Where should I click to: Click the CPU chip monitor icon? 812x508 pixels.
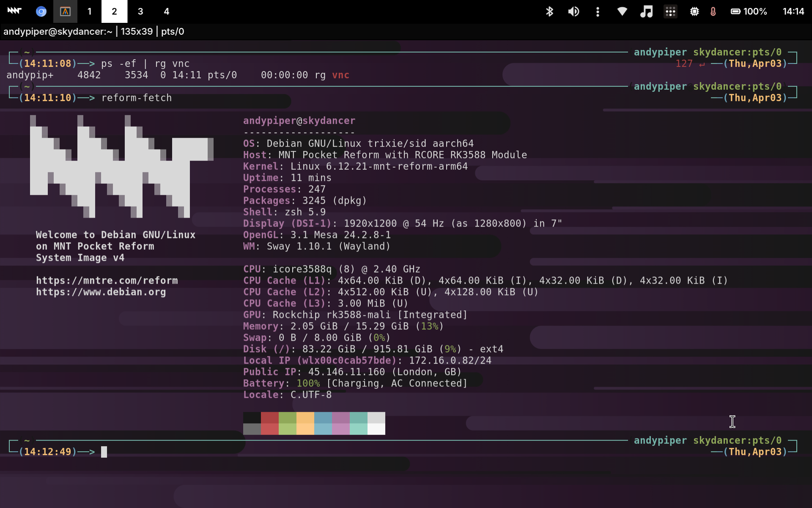(694, 11)
